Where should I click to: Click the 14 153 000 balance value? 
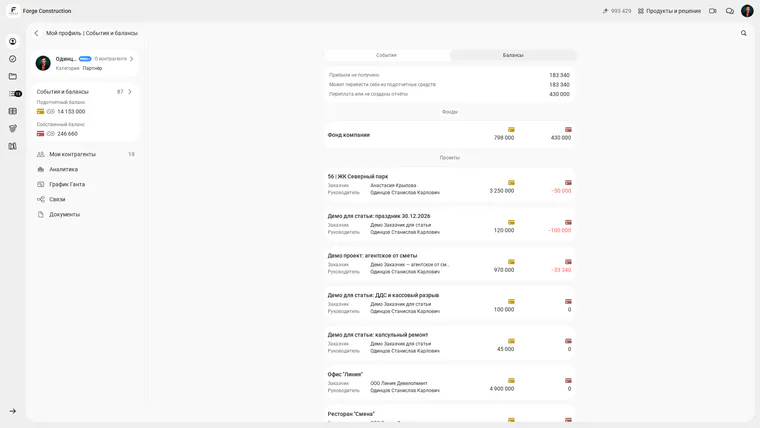(71, 111)
